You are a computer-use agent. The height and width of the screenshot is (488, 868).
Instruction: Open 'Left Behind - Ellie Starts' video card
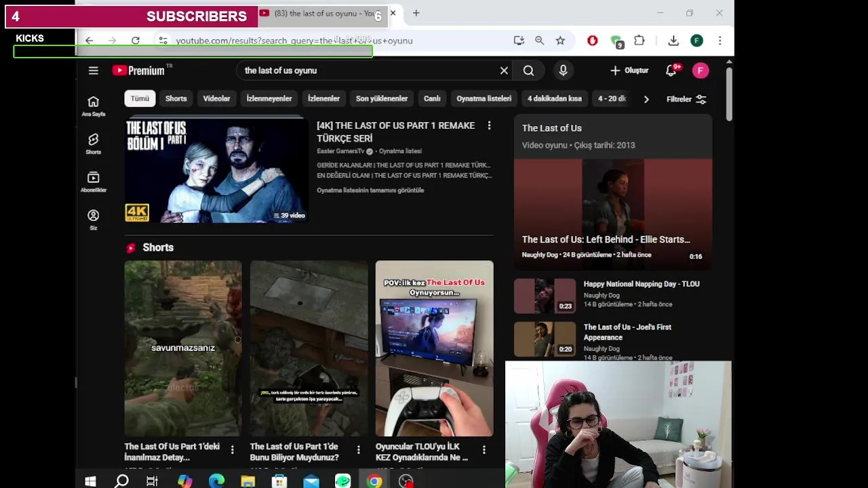(x=613, y=214)
